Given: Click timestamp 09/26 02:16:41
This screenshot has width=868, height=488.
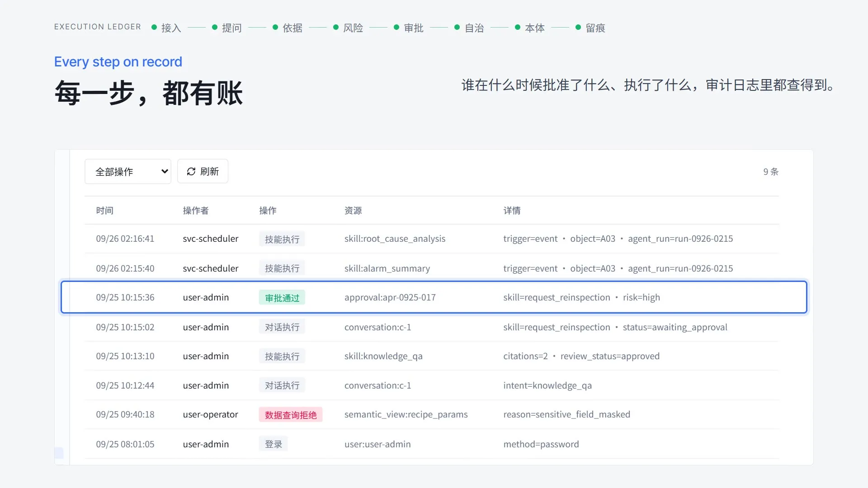Looking at the screenshot, I should click(x=125, y=239).
